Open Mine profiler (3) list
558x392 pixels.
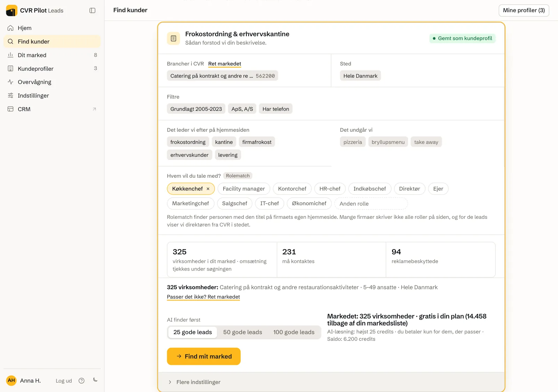[x=524, y=10]
